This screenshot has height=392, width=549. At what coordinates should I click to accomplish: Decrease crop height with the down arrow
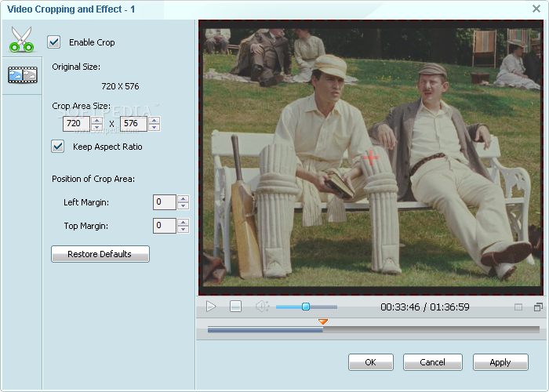tap(154, 127)
